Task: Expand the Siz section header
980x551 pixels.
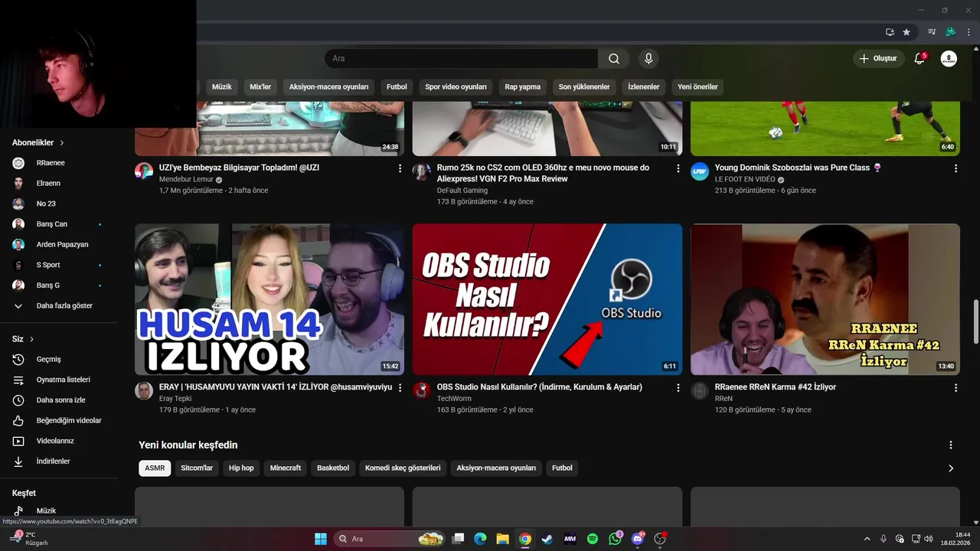Action: [x=23, y=339]
